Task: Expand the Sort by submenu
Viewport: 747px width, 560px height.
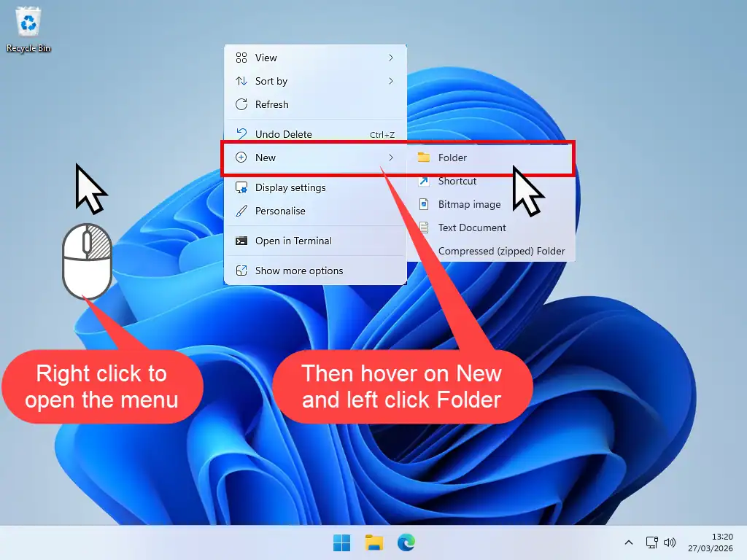Action: tap(273, 81)
